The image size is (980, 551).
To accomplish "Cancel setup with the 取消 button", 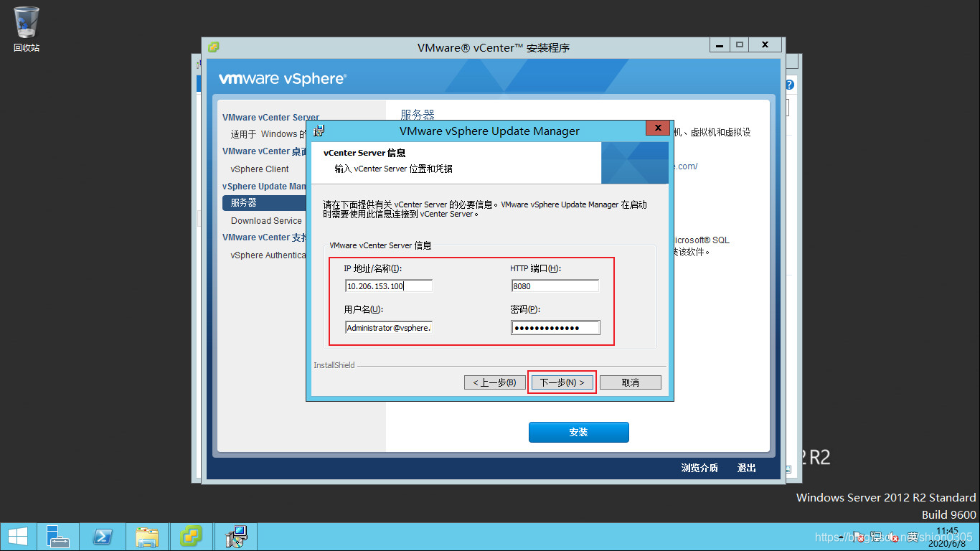I will click(631, 382).
